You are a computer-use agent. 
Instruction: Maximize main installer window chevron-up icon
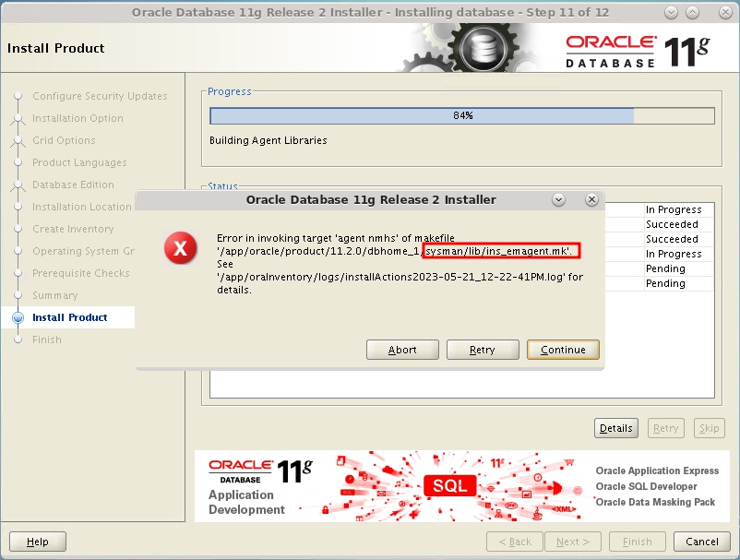coord(692,12)
